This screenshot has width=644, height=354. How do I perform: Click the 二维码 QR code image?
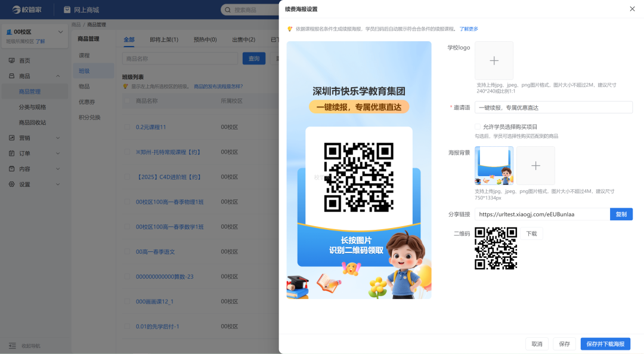496,248
